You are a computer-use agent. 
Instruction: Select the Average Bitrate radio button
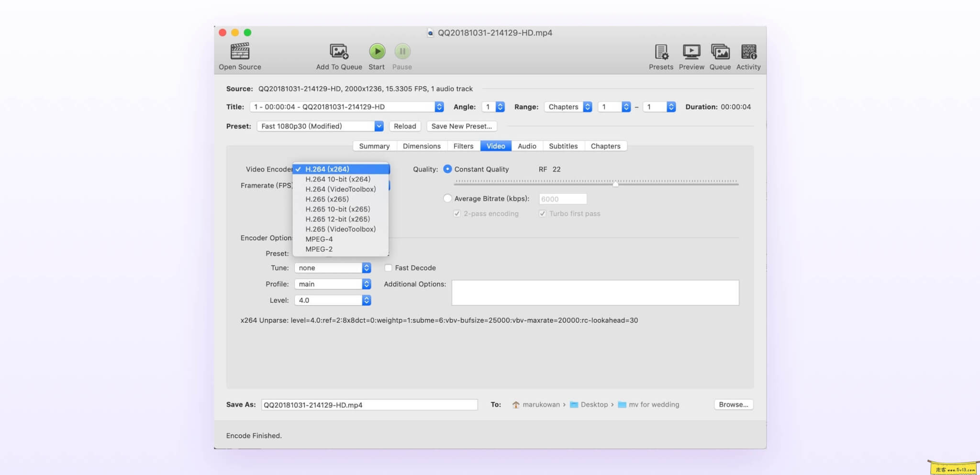pyautogui.click(x=447, y=199)
